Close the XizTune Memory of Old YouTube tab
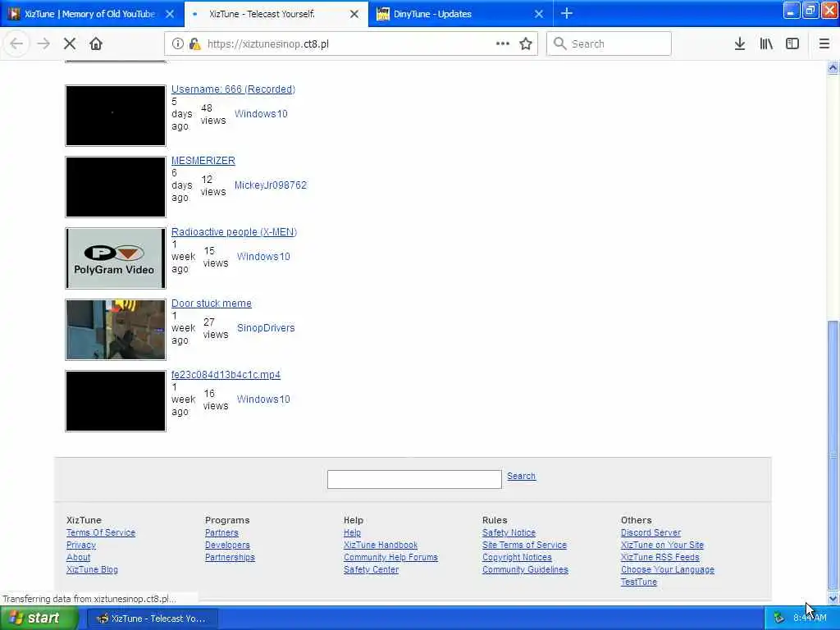This screenshot has height=630, width=840. point(170,14)
